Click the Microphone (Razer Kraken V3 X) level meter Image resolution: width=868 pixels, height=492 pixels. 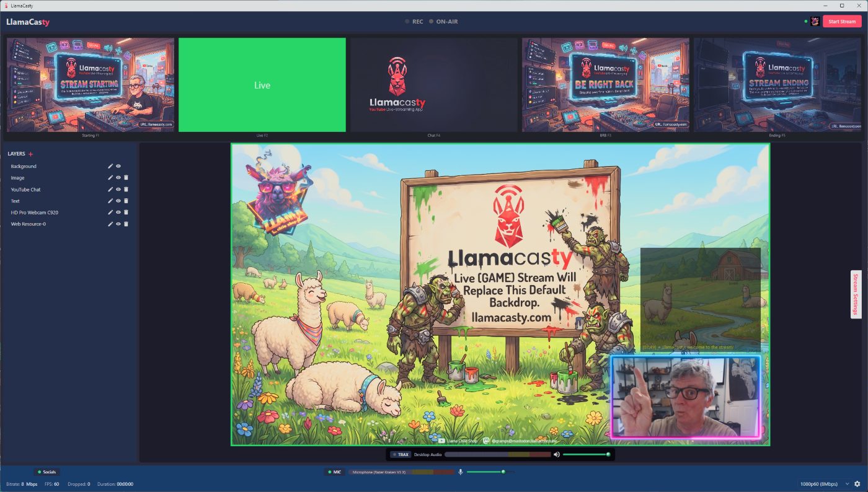click(402, 472)
